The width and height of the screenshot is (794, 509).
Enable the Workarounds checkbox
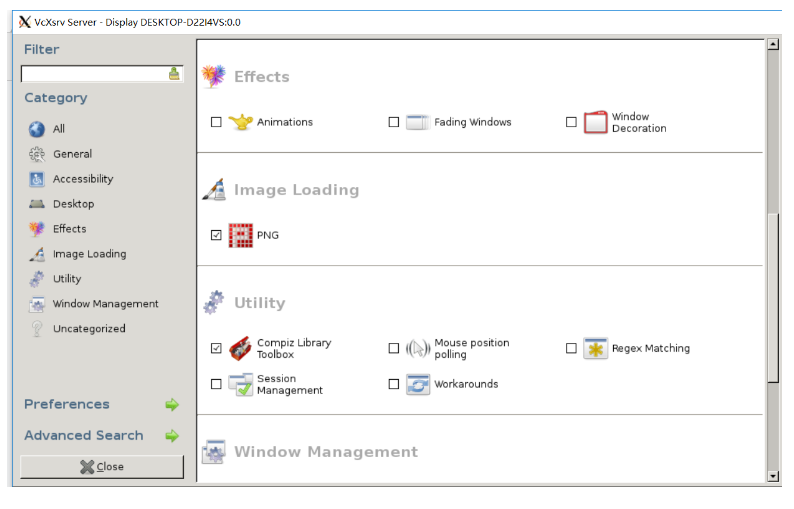393,384
